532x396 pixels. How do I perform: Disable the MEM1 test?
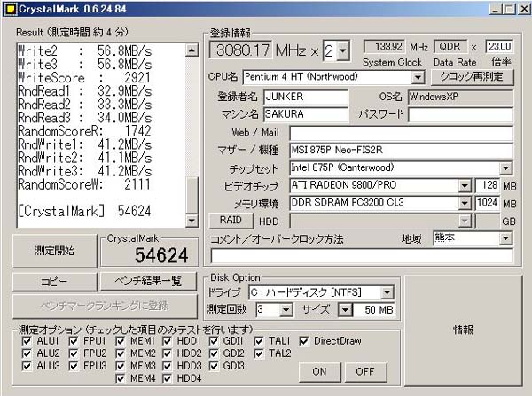120,341
